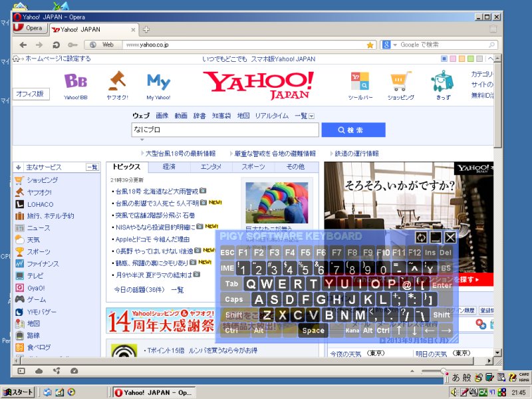Toggle Caps key on software keyboard
This screenshot has height=399, width=532.
[234, 300]
